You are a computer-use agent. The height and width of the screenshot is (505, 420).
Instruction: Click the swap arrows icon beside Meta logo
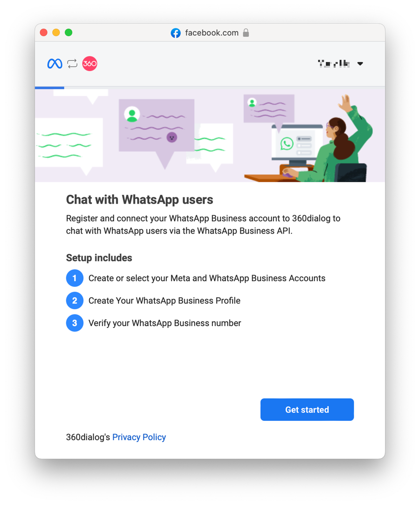coord(72,64)
